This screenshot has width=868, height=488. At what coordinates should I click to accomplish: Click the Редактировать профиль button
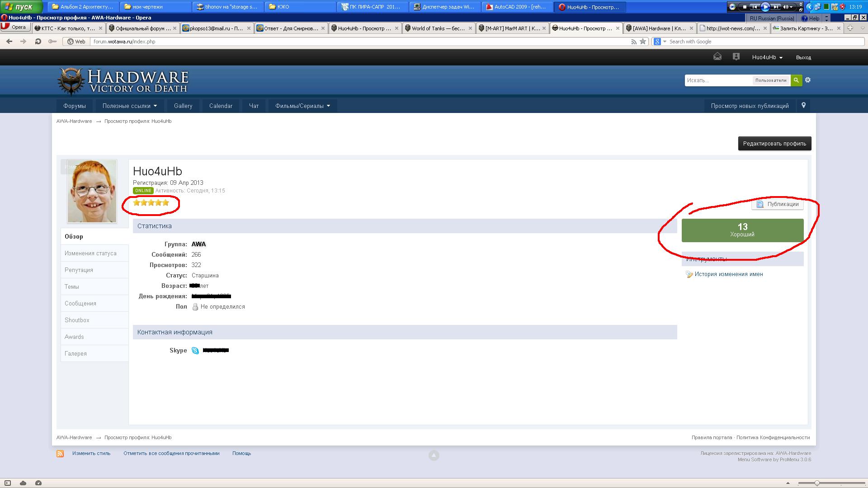tap(774, 144)
